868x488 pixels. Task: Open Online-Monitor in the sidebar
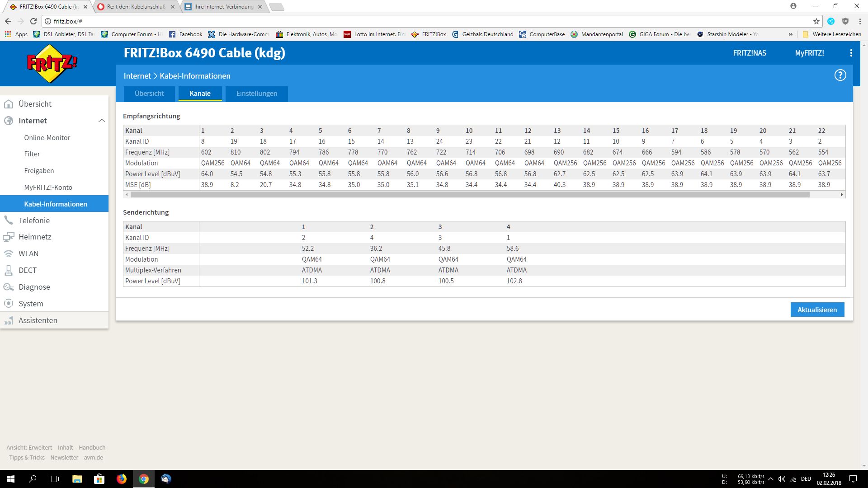[x=47, y=138]
